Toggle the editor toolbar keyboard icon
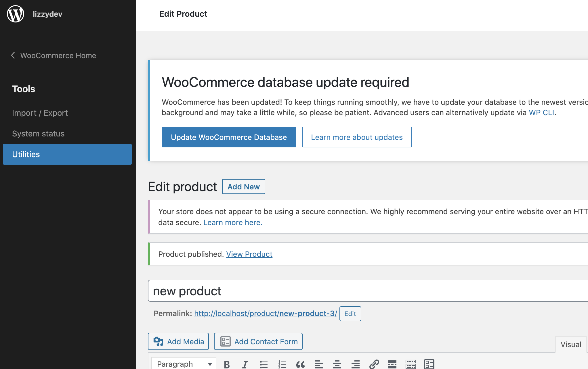The width and height of the screenshot is (588, 369). (x=411, y=364)
